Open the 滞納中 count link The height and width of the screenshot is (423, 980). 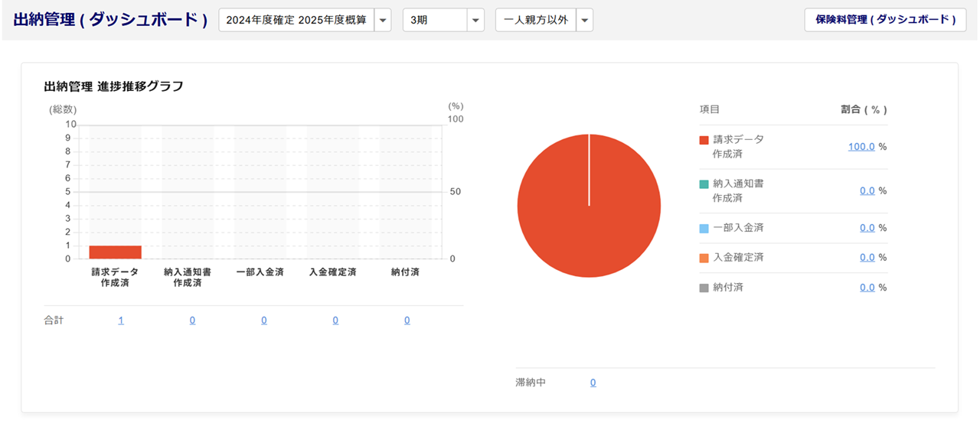(x=593, y=382)
